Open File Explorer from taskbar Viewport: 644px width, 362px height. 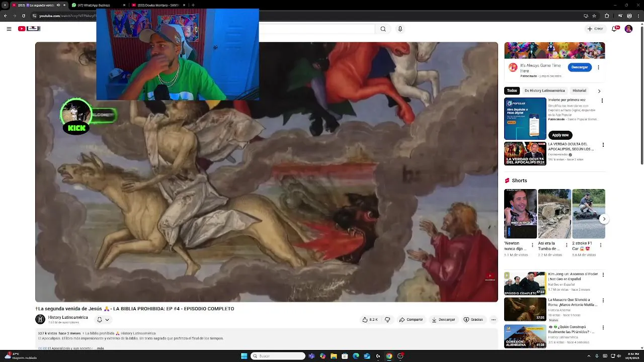(334, 356)
